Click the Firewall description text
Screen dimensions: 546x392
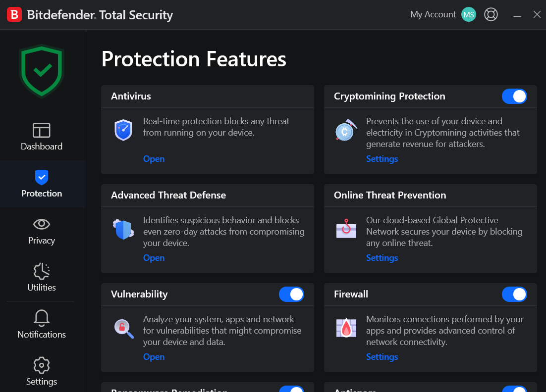pos(444,331)
